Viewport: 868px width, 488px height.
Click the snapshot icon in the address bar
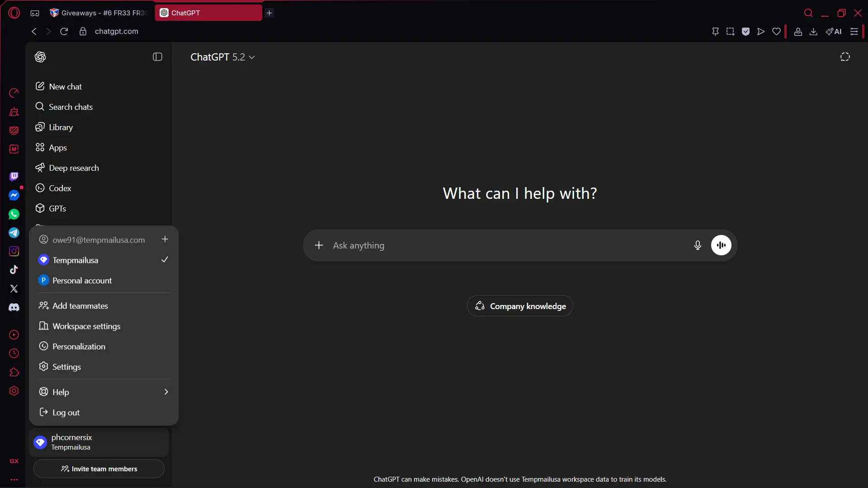pyautogui.click(x=730, y=31)
